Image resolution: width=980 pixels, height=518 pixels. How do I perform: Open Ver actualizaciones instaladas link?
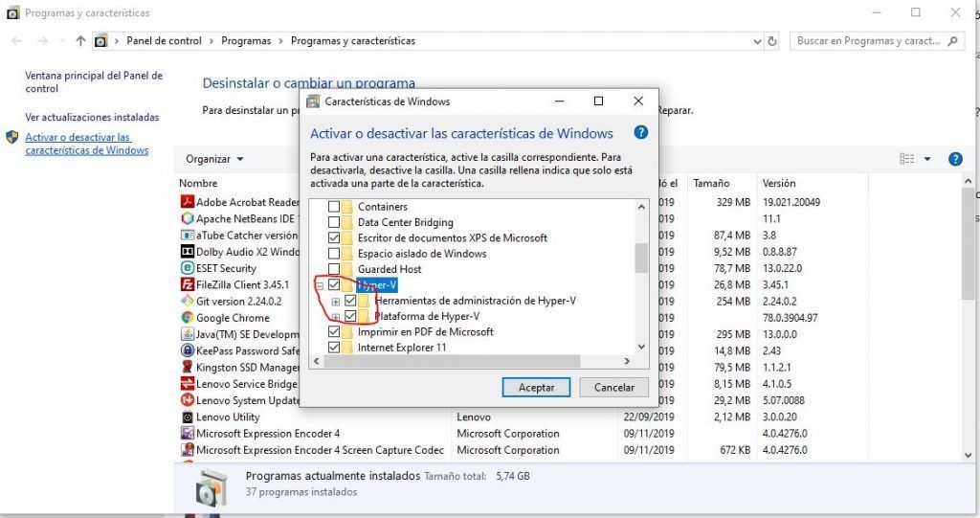pyautogui.click(x=92, y=117)
